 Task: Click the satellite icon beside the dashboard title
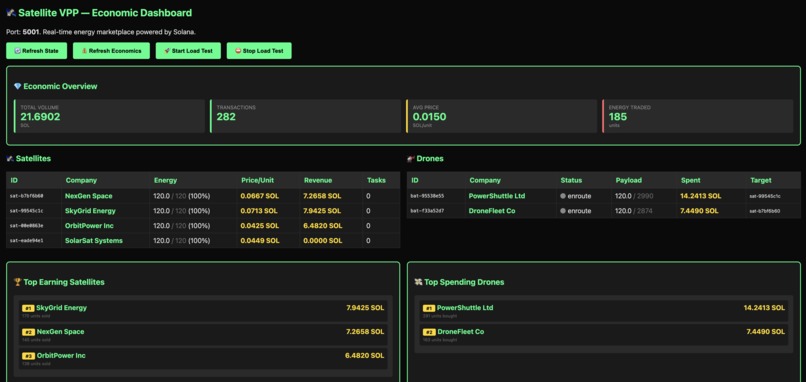point(11,13)
